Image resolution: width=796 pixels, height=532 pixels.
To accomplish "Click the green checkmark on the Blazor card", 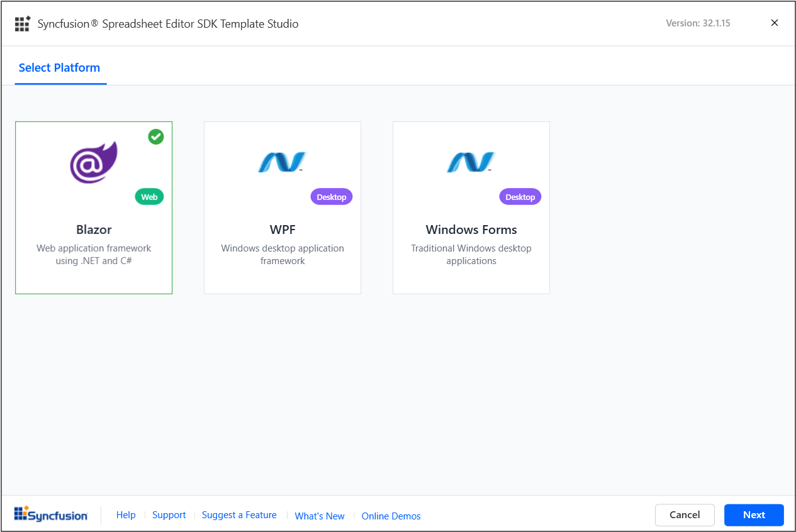I will (155, 136).
